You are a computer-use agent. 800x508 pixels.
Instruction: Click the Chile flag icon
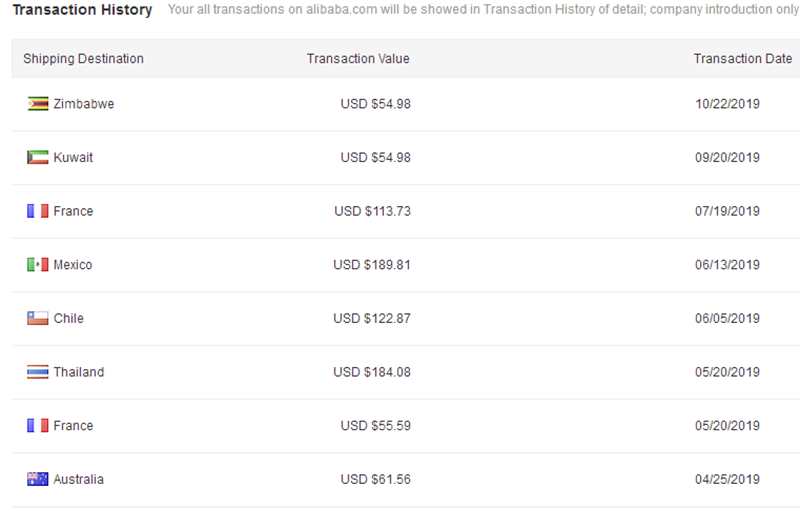(x=37, y=319)
